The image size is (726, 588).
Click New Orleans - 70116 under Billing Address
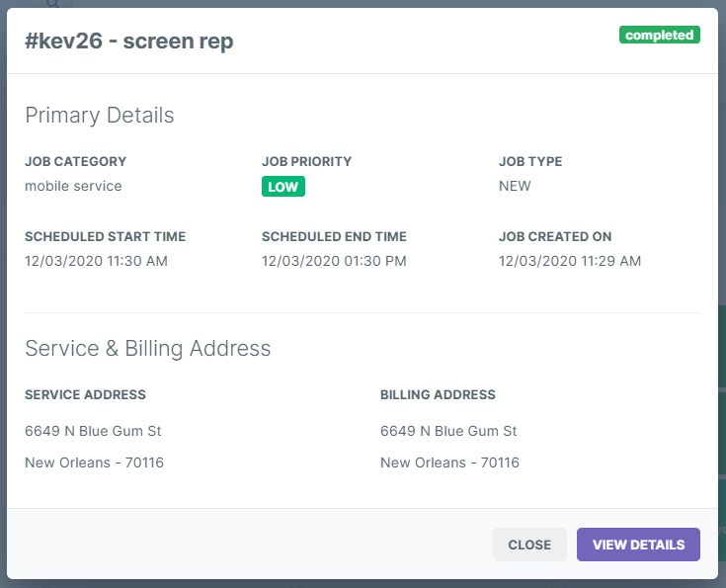[449, 462]
